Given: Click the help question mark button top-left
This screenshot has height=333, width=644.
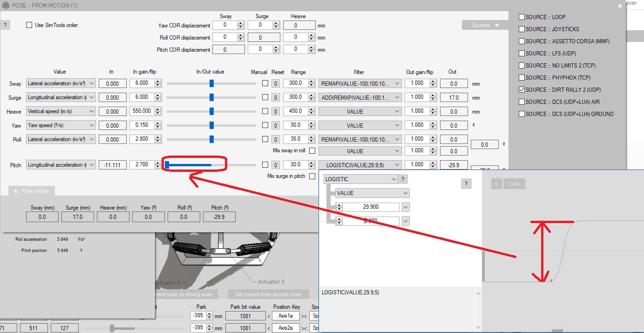Looking at the screenshot, I should tap(5, 25).
